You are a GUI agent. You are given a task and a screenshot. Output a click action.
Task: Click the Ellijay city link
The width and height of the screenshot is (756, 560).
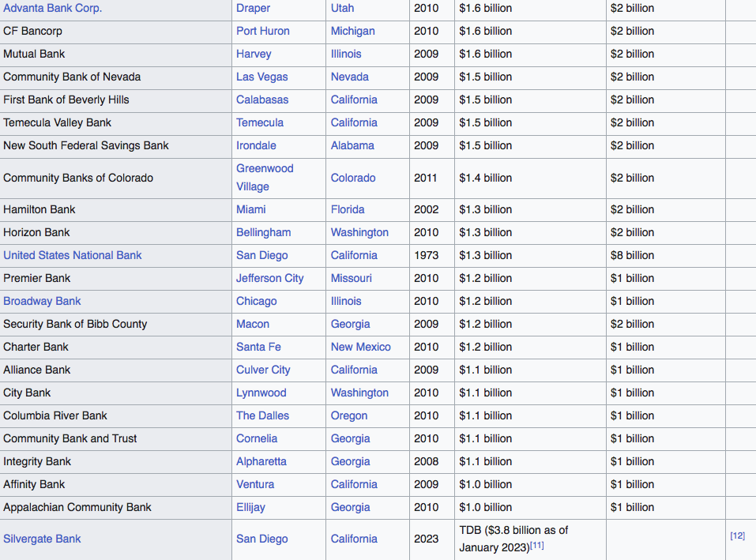[x=250, y=507]
